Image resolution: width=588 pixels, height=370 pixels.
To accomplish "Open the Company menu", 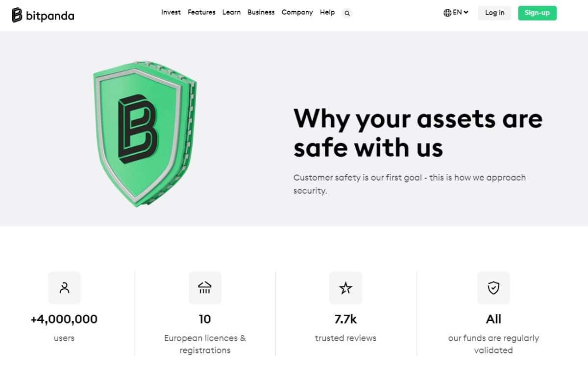I will pos(297,12).
